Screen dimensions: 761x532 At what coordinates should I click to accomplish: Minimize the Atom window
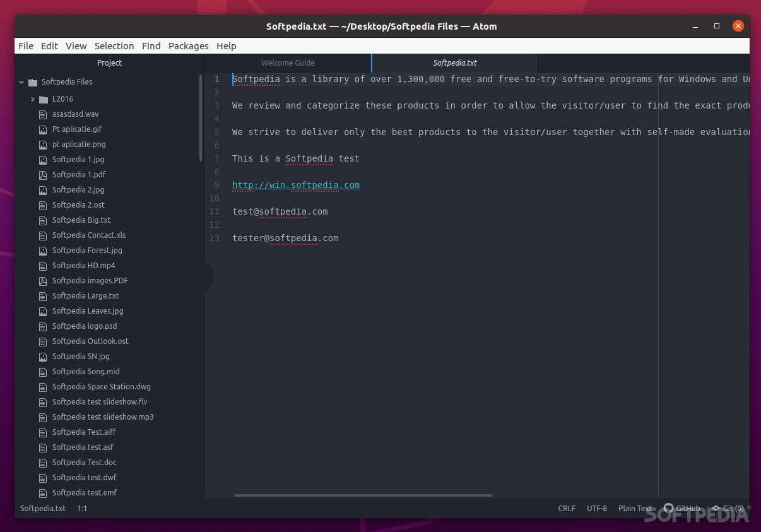pyautogui.click(x=695, y=27)
